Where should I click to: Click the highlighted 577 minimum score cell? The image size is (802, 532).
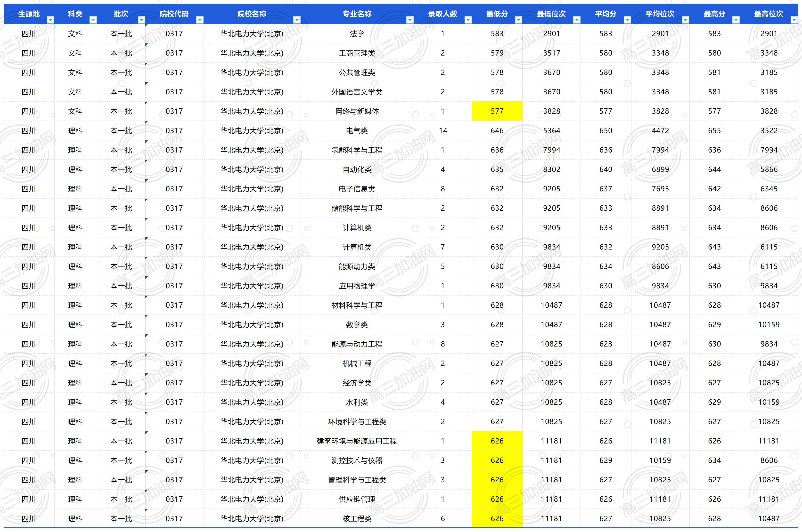[497, 111]
